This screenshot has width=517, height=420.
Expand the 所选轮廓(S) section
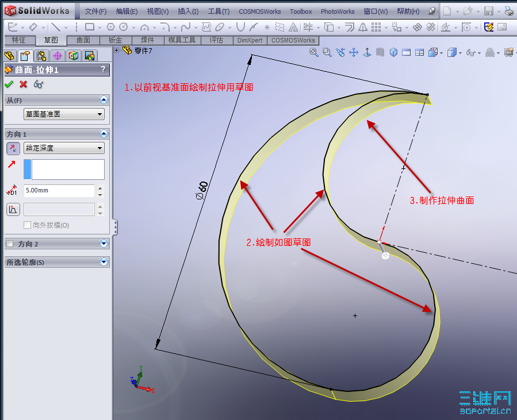(x=104, y=262)
